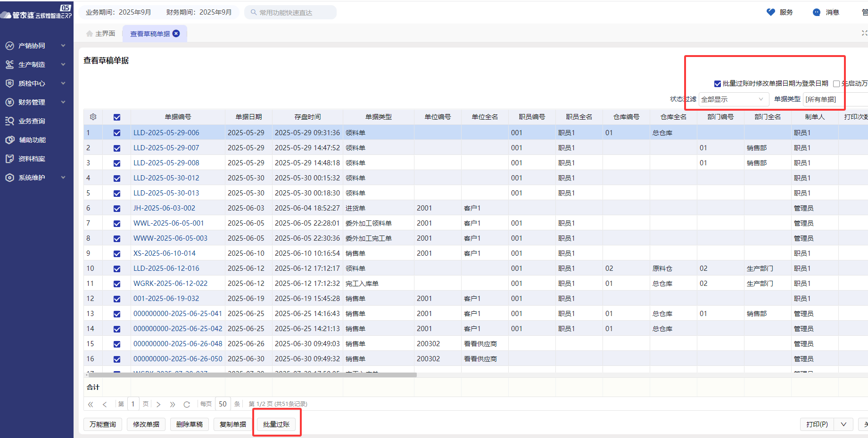Go to next page arrow
868x438 pixels.
(158, 404)
